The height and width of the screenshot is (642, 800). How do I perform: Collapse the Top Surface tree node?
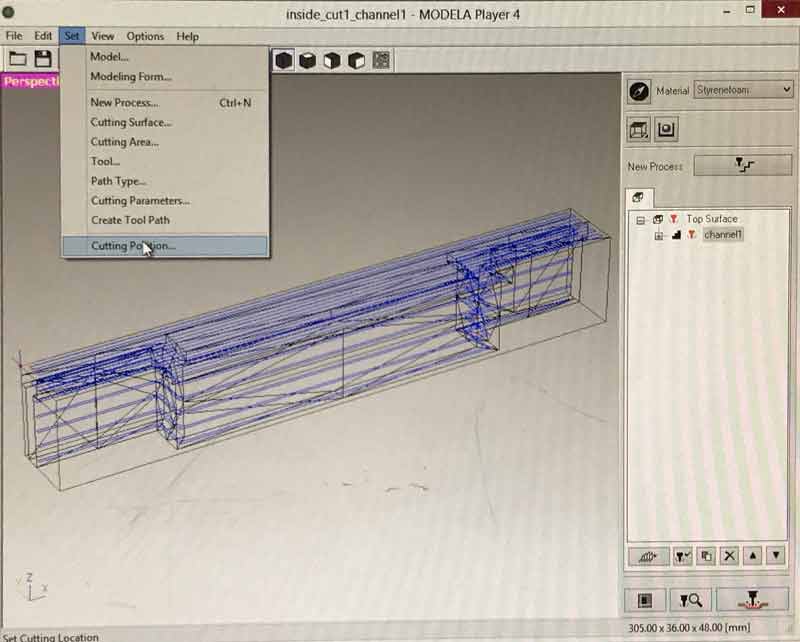point(640,220)
